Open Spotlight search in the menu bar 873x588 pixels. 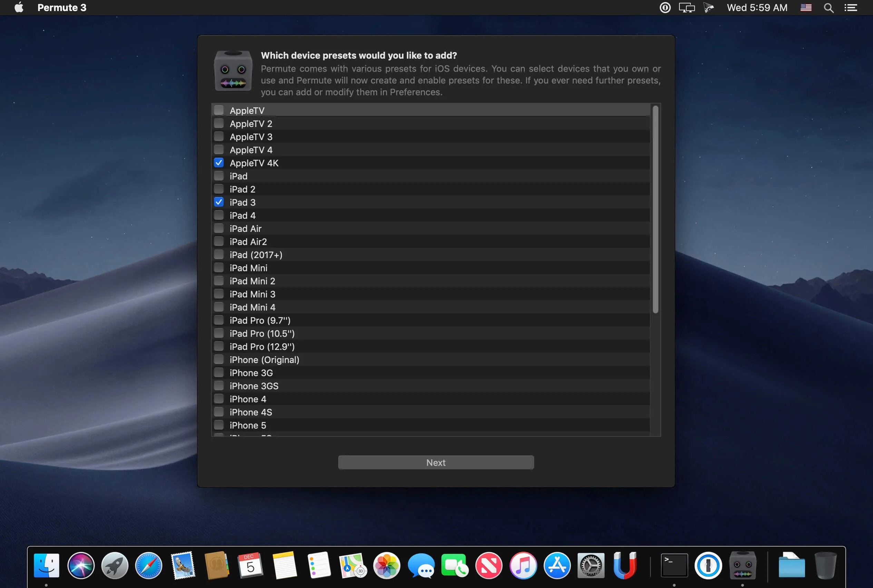click(x=829, y=8)
